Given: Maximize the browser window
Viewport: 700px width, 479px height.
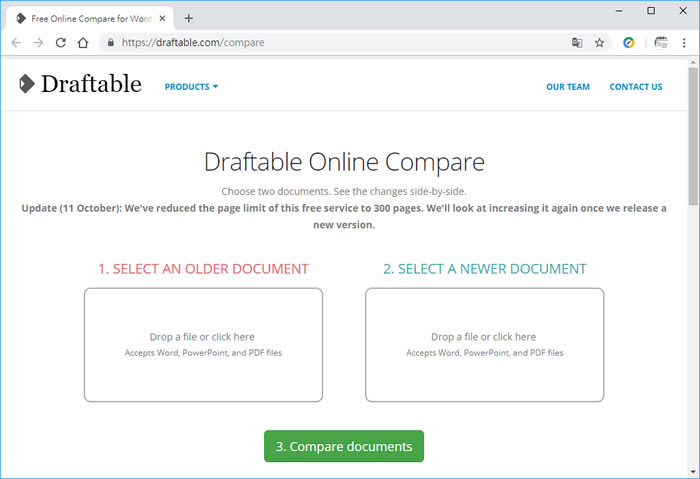Looking at the screenshot, I should pyautogui.click(x=651, y=11).
